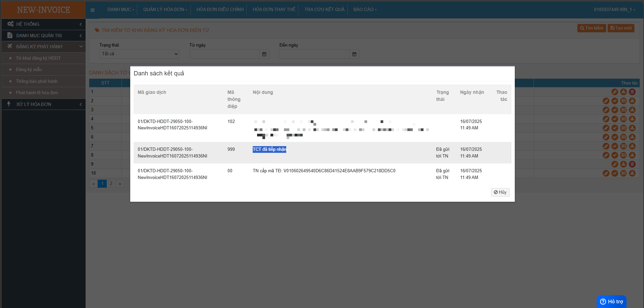Click the download icon in row 2

pos(632,101)
